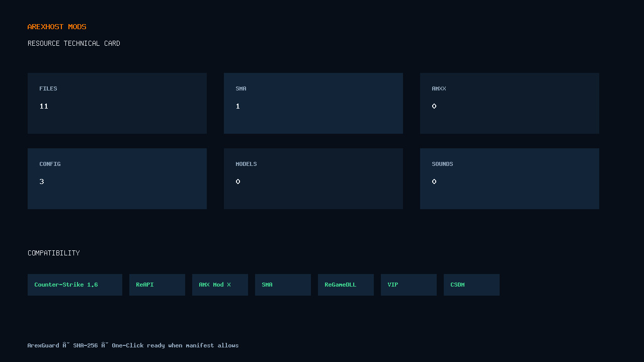Click the AREXHOST MODS orange title
Viewport: 644px width, 362px height.
tap(57, 27)
